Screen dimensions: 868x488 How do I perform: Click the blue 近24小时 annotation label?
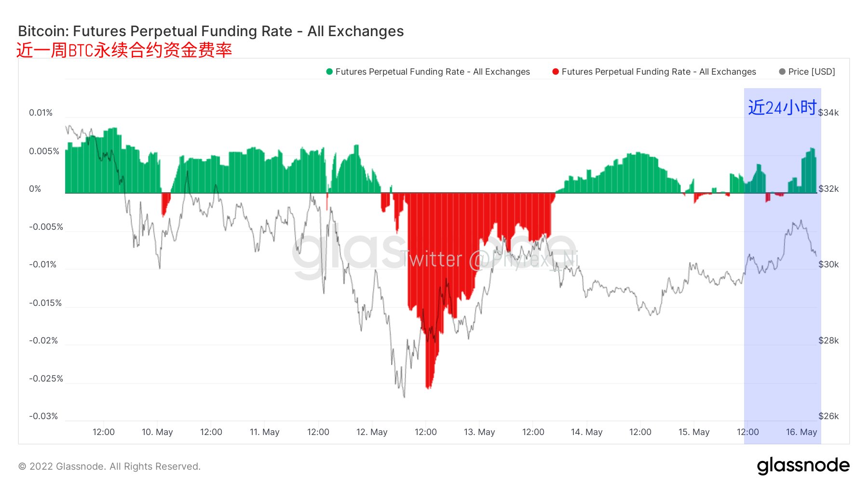click(x=782, y=107)
